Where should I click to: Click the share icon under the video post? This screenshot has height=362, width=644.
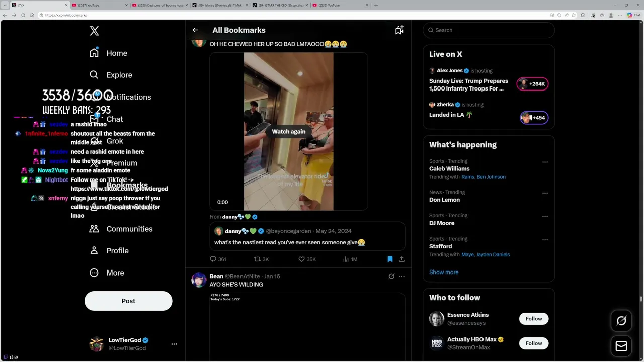click(401, 259)
